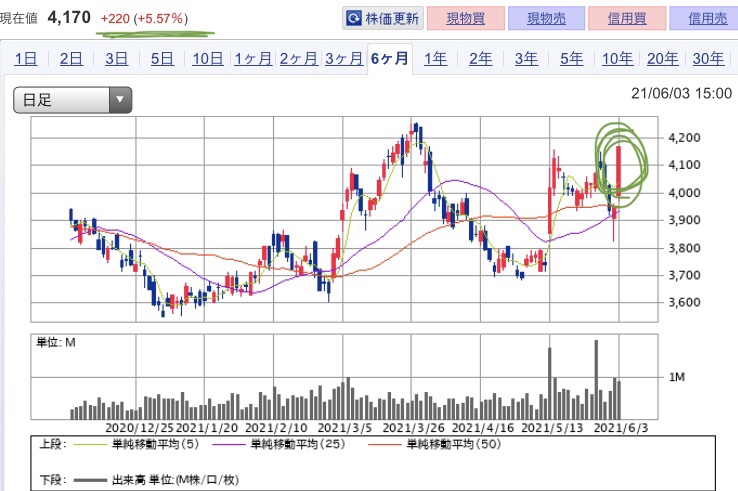
Task: Open the 日足 candle interval dropdown
Action: pyautogui.click(x=72, y=100)
